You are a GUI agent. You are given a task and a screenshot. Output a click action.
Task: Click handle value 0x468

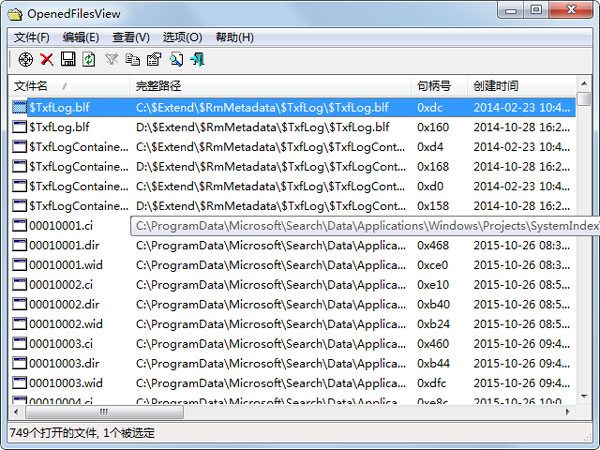coord(433,245)
